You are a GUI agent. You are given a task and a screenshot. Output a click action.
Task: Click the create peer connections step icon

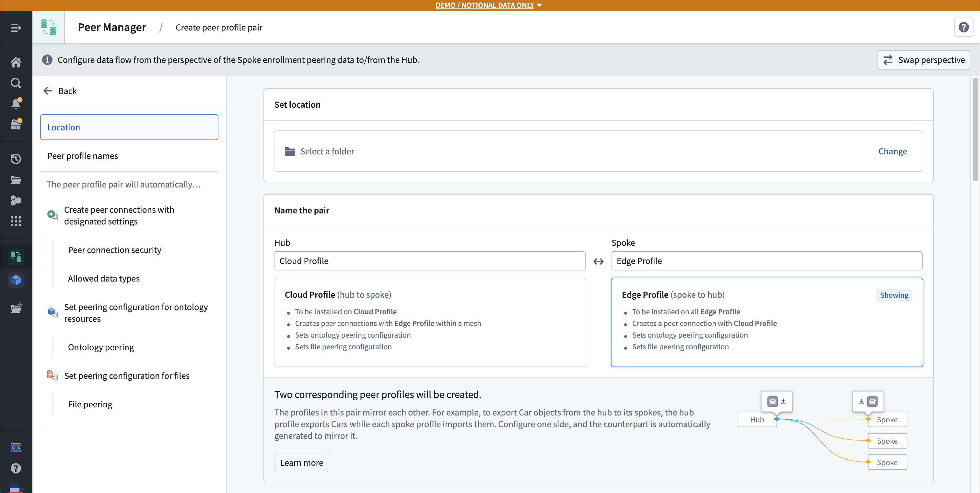coord(52,215)
